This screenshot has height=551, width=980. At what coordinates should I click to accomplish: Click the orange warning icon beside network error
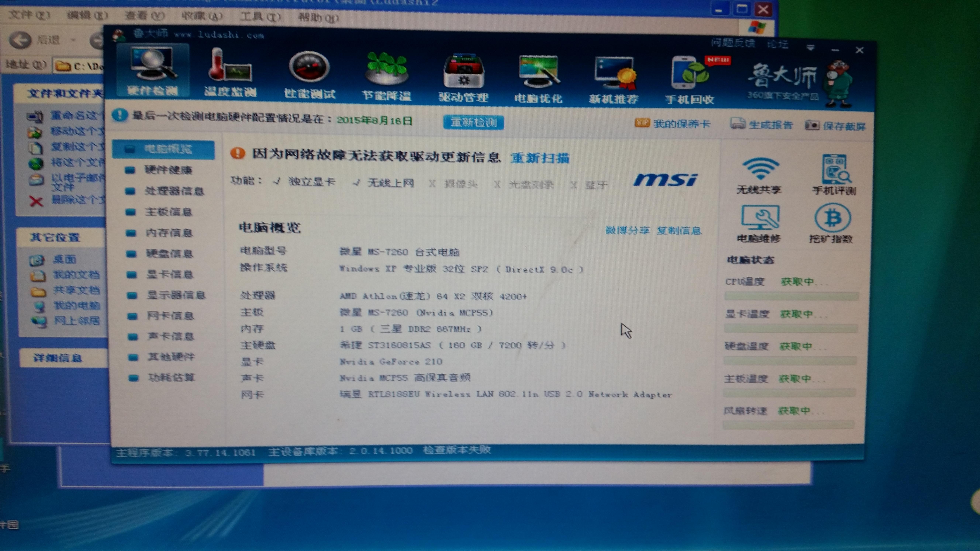[238, 153]
